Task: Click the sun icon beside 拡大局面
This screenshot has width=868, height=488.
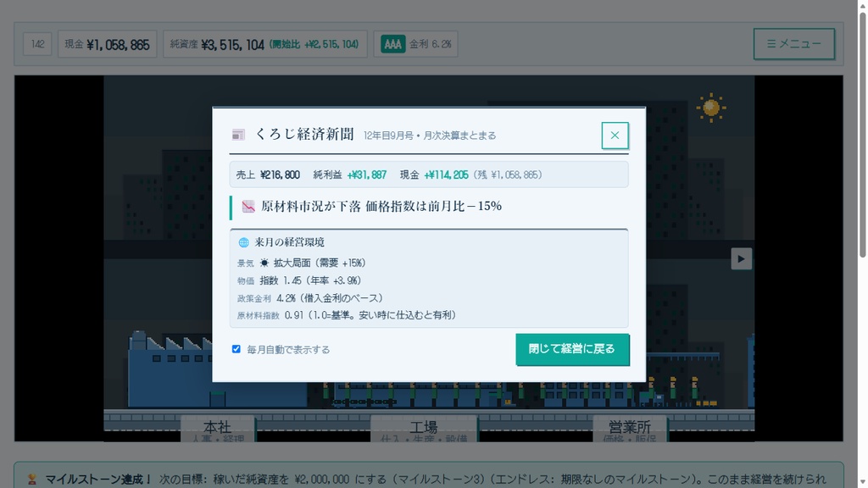Action: 264,263
